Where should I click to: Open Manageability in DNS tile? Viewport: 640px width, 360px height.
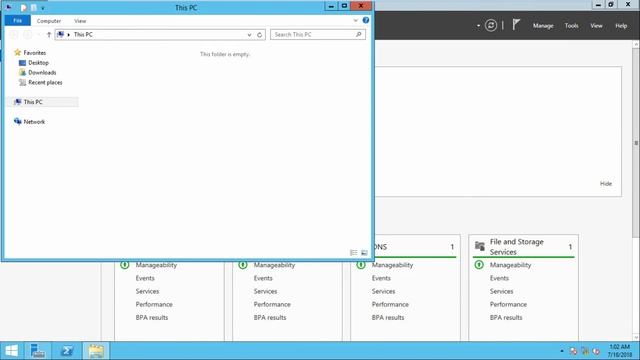(x=392, y=265)
